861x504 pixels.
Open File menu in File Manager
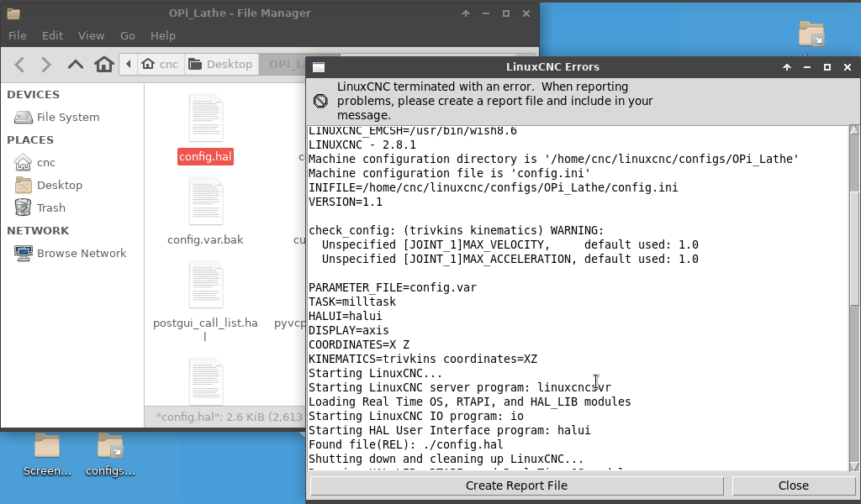18,35
